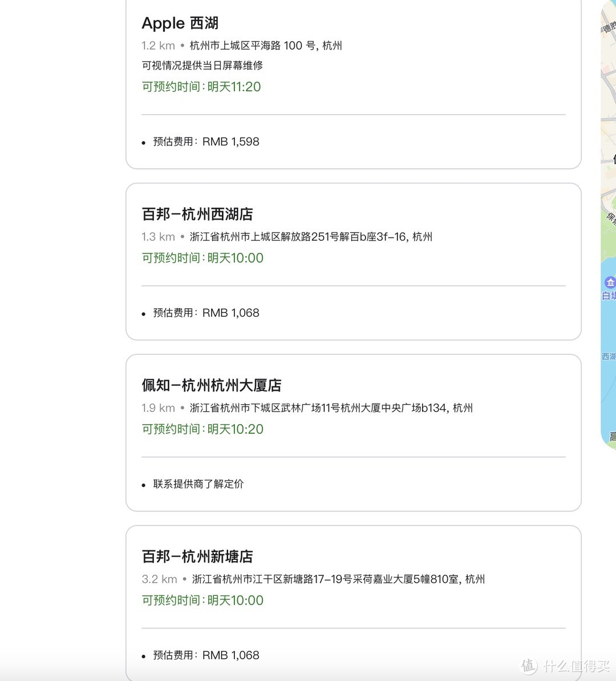
Task: Open the Apple 西湖 store card
Action: pos(180,23)
